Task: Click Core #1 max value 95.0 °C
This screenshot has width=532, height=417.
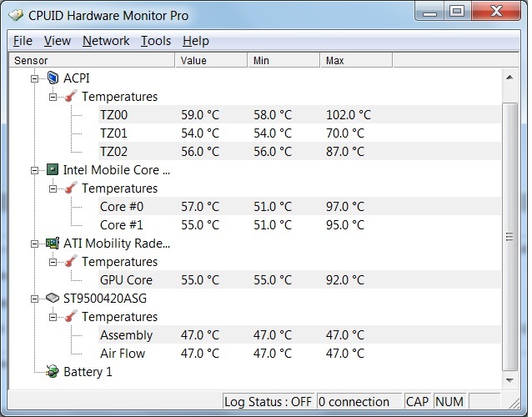Action: pos(345,224)
